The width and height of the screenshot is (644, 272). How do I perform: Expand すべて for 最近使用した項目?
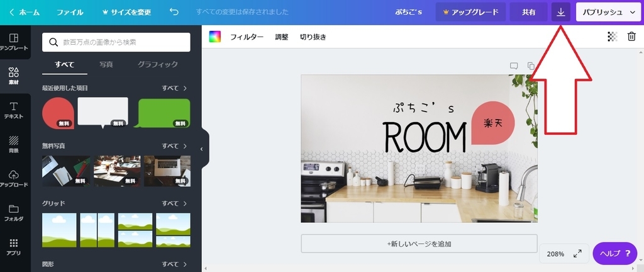175,88
